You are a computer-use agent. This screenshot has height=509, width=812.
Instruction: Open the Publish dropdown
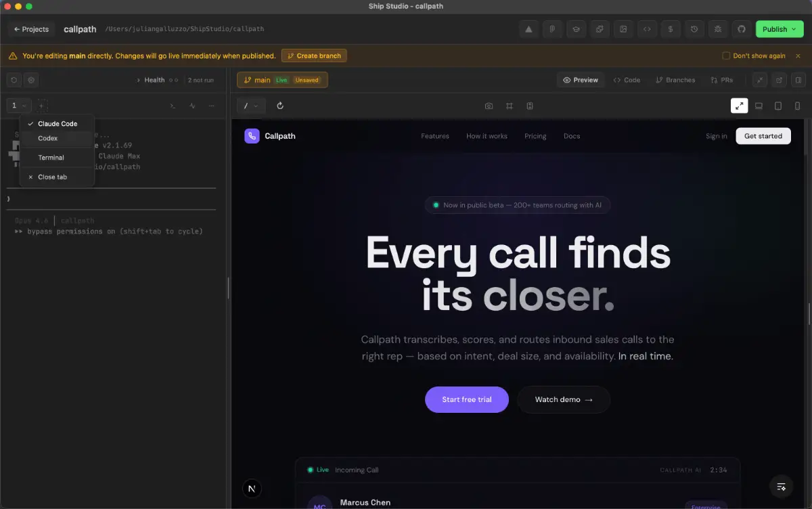(779, 29)
